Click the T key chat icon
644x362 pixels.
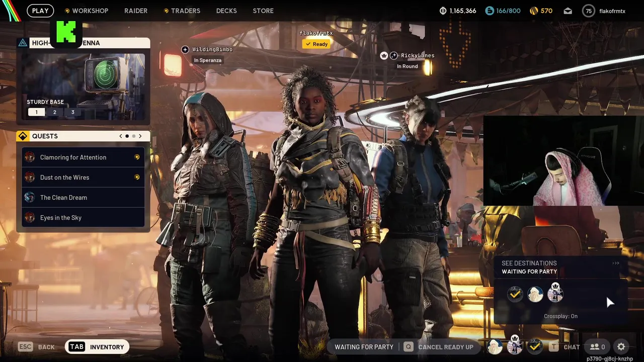[x=554, y=347]
